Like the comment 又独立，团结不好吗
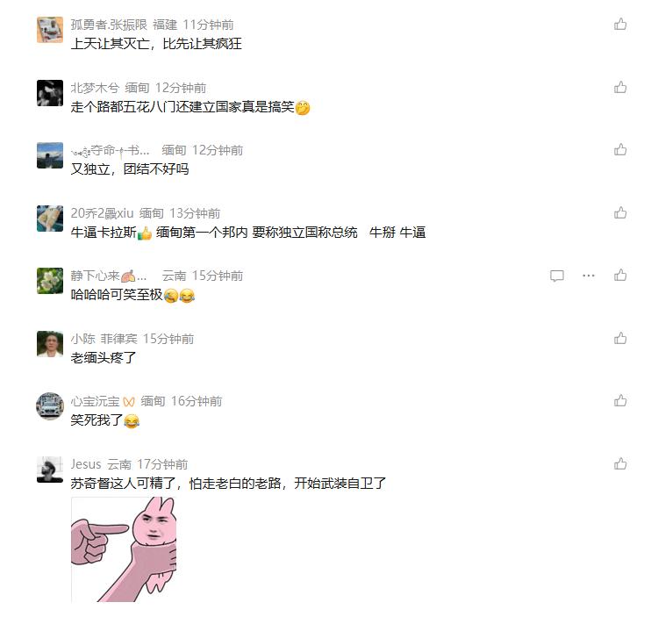This screenshot has height=624, width=672. tap(620, 150)
